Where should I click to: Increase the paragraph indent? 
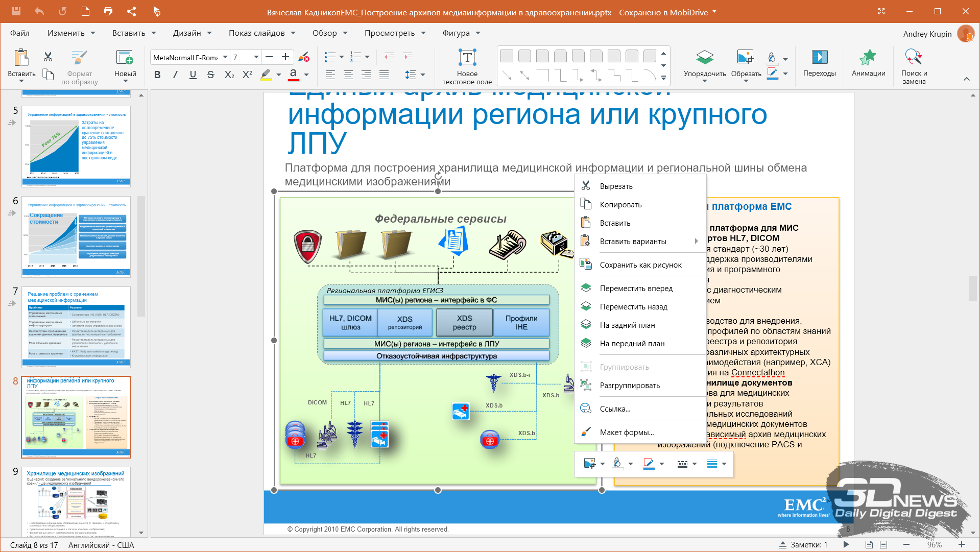click(408, 57)
